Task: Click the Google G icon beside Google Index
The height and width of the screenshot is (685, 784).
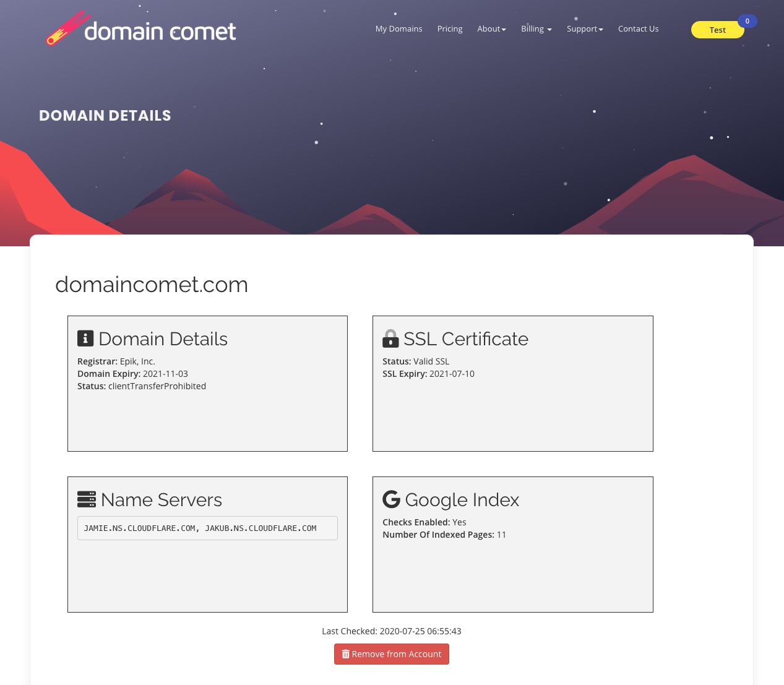Action: (x=390, y=499)
